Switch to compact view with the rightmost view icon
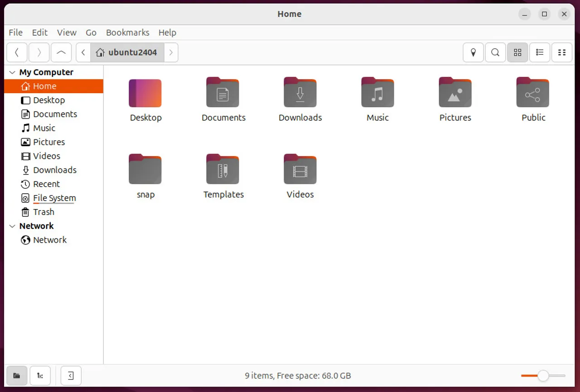The image size is (580, 392). (561, 52)
